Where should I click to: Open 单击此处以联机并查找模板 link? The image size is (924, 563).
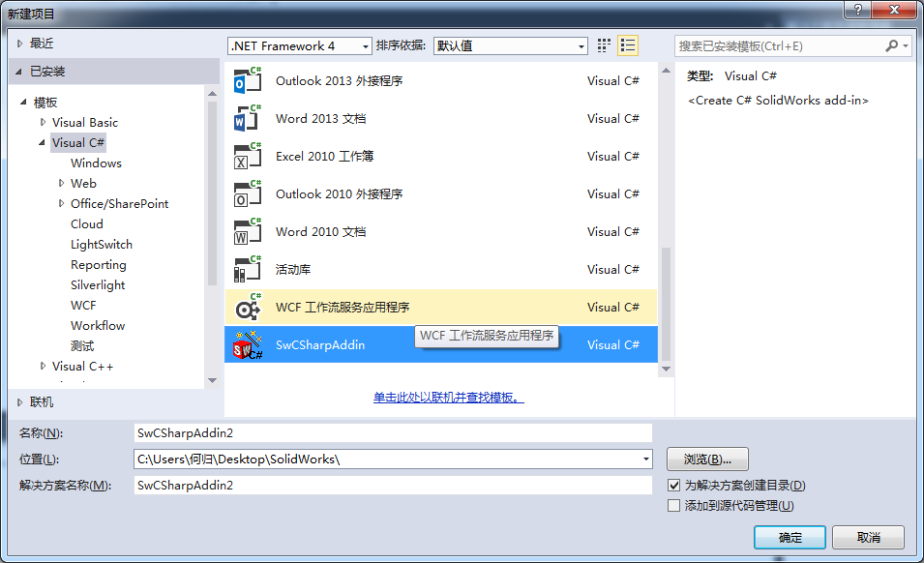click(x=448, y=398)
